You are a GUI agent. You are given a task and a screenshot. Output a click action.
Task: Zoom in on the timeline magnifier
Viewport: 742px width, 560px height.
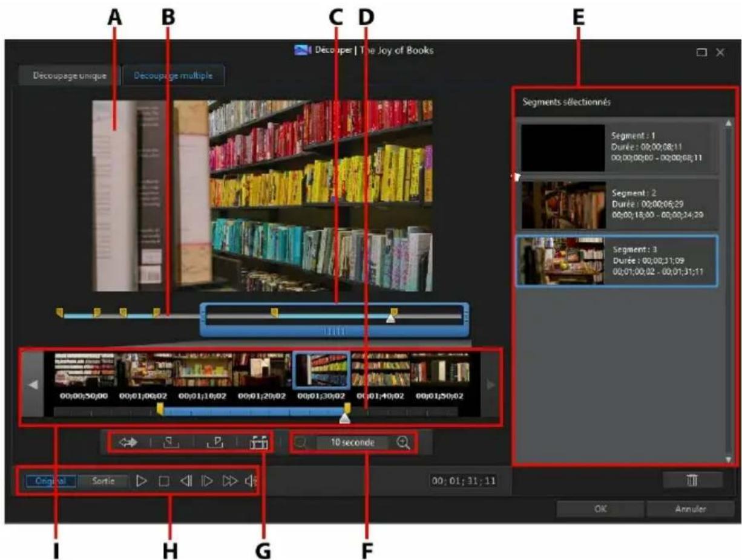403,443
